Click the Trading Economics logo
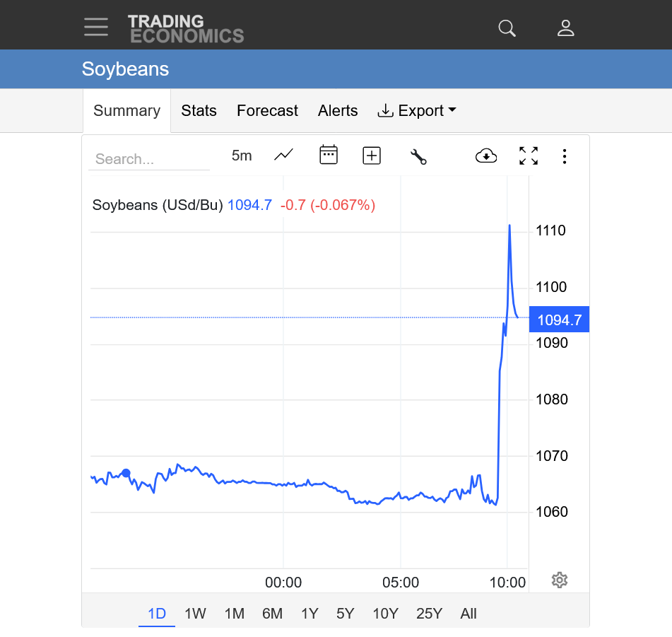The width and height of the screenshot is (672, 637). pyautogui.click(x=185, y=28)
